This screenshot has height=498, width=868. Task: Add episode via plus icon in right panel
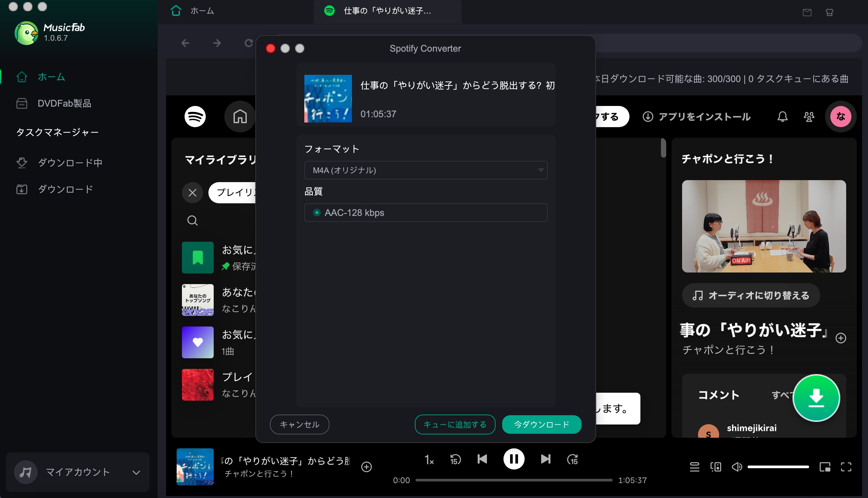[841, 338]
